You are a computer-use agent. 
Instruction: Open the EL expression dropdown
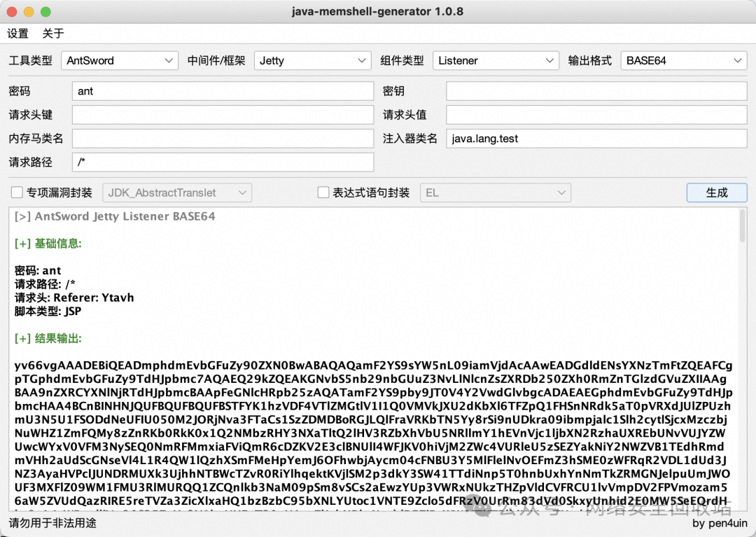tap(496, 193)
